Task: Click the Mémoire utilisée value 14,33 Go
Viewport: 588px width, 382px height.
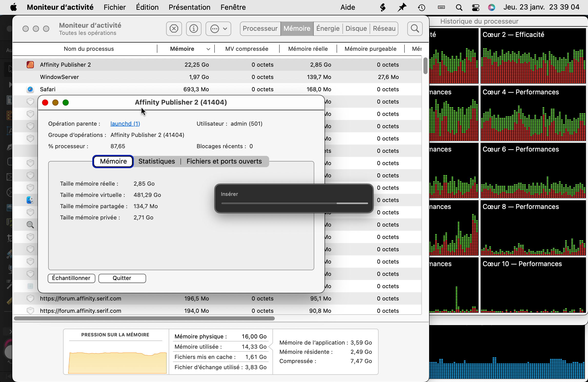Action: point(254,347)
